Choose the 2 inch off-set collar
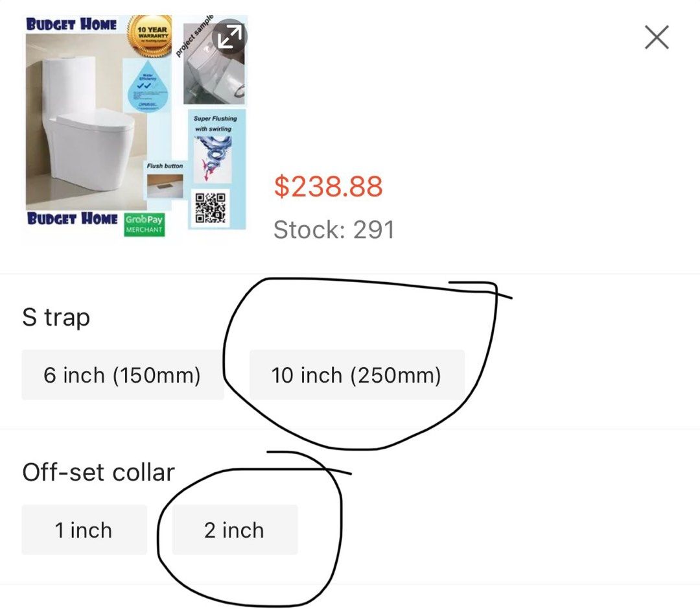Image resolution: width=700 pixels, height=609 pixels. (x=235, y=530)
